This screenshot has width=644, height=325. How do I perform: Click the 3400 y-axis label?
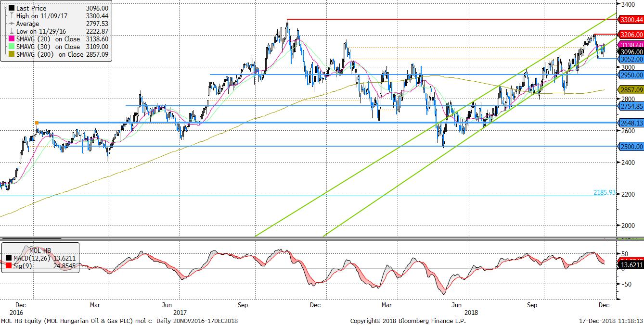tap(627, 4)
